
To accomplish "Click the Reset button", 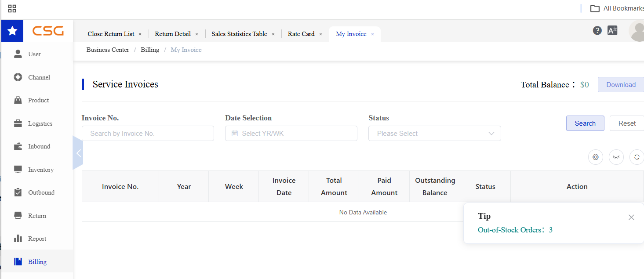I will click(627, 123).
